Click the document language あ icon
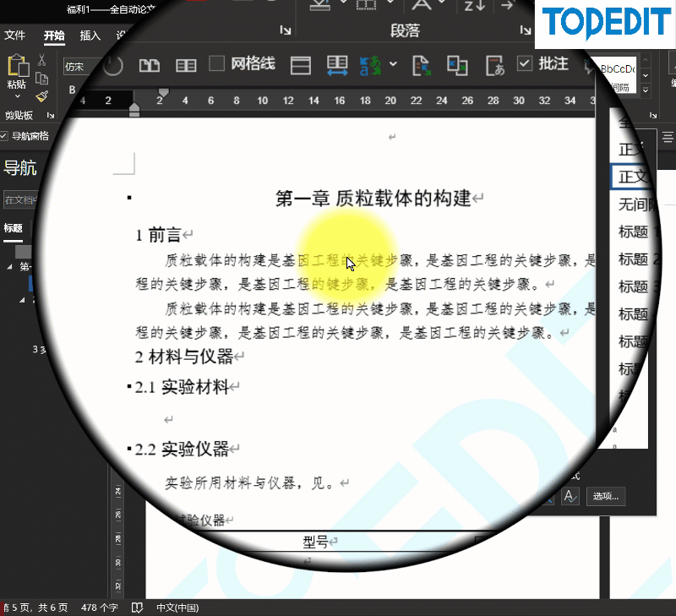676x616 pixels. [495, 66]
